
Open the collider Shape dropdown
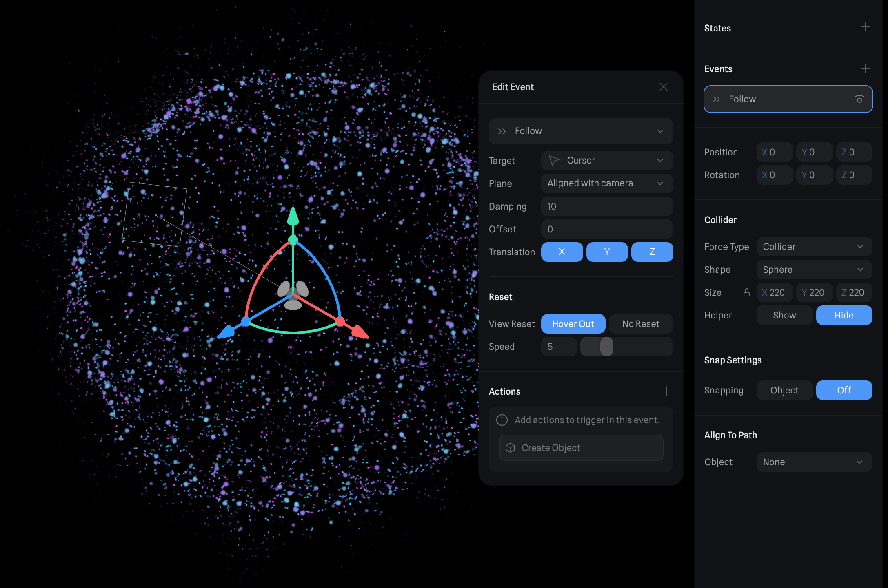pos(814,269)
